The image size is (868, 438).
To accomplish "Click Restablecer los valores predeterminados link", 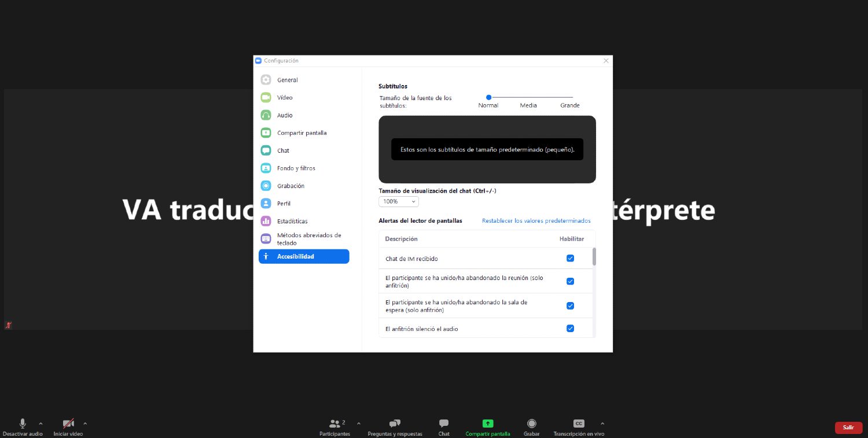I will 536,220.
